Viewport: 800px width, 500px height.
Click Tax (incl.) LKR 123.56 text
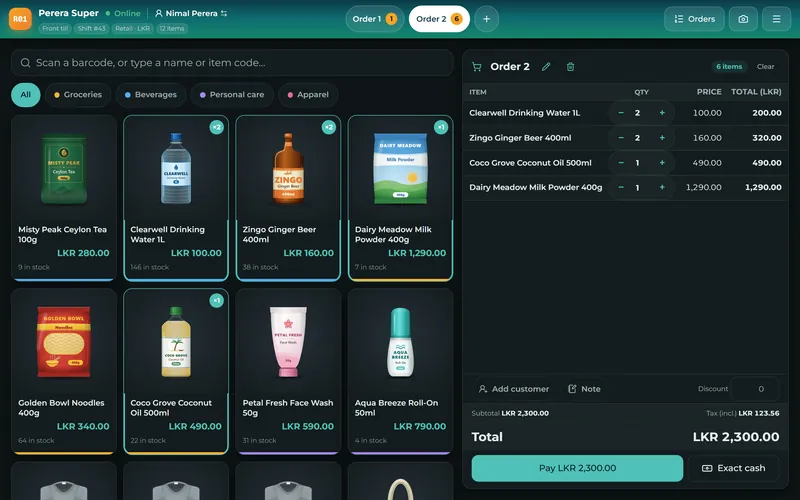pos(742,413)
